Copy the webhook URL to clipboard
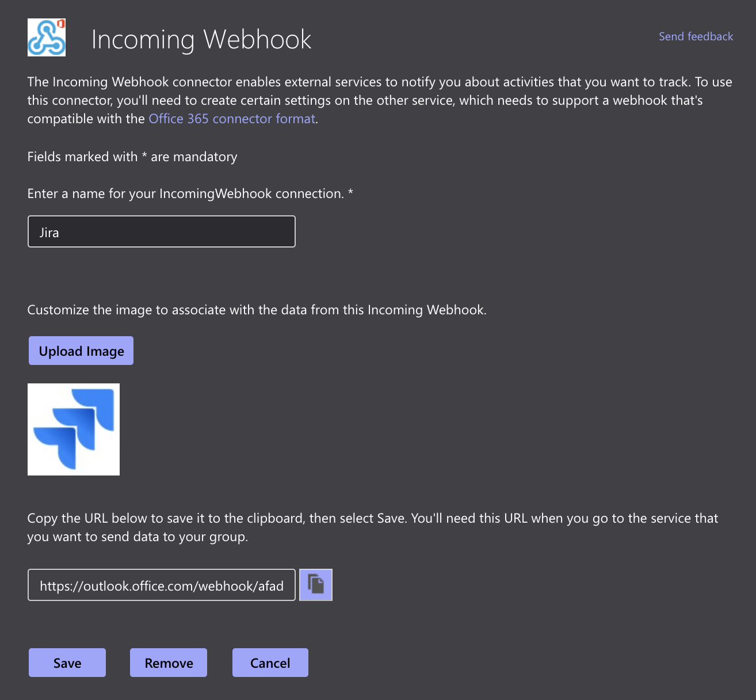This screenshot has width=756, height=700. (316, 585)
